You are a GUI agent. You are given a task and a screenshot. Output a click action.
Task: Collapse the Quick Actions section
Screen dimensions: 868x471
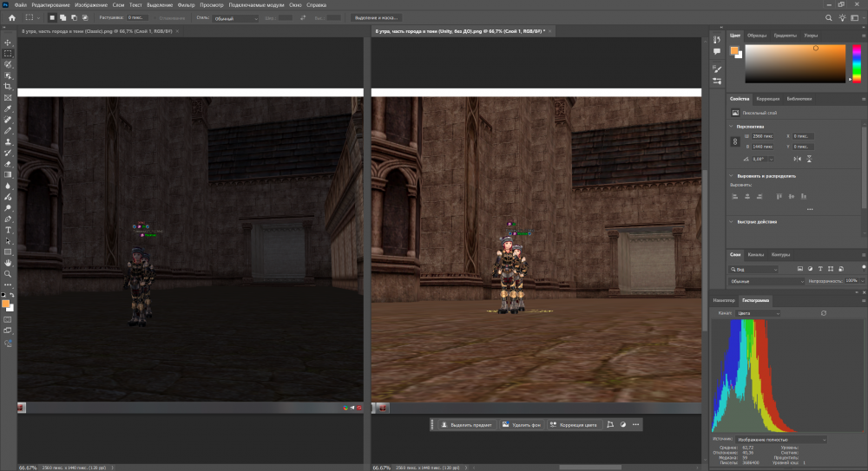tap(731, 222)
